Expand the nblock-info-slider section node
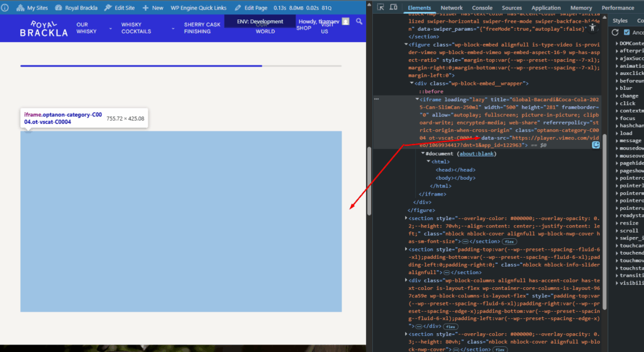The height and width of the screenshot is (352, 644). pyautogui.click(x=406, y=250)
